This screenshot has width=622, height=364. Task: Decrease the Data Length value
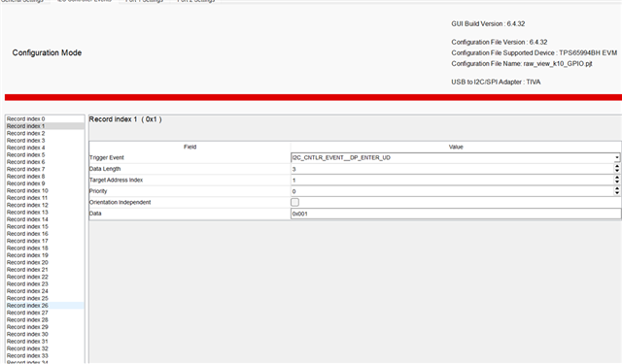point(617,171)
